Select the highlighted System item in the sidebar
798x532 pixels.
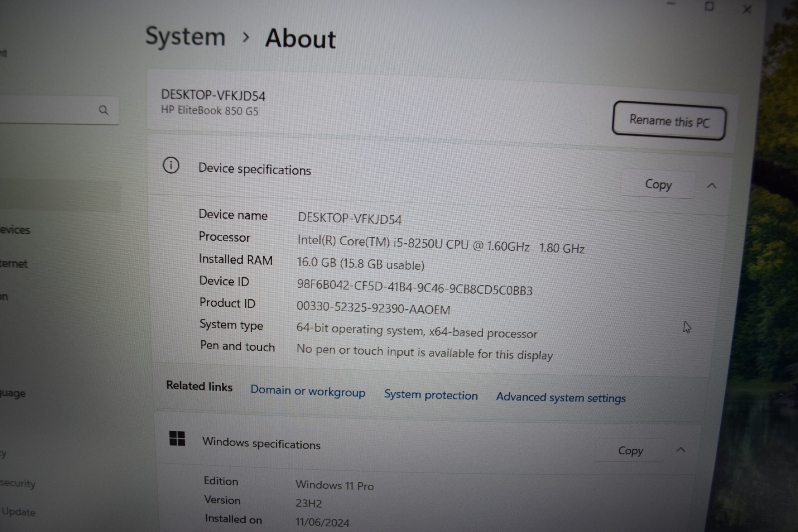pos(60,196)
